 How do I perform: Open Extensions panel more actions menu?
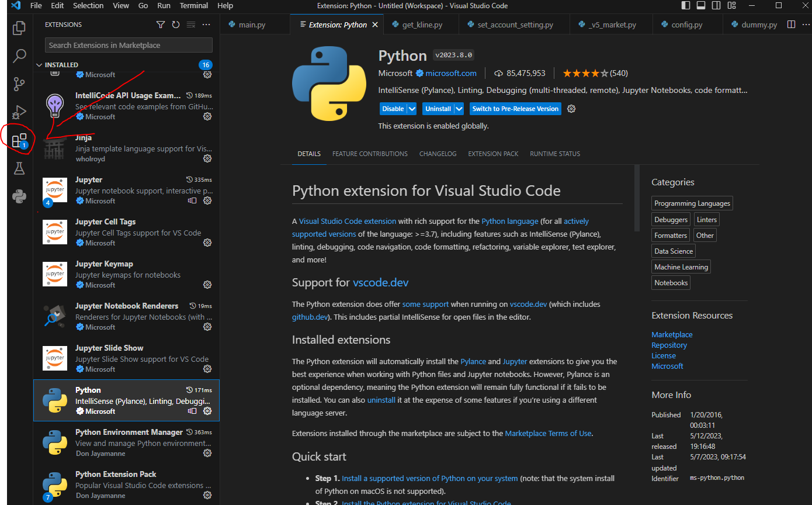[206, 25]
